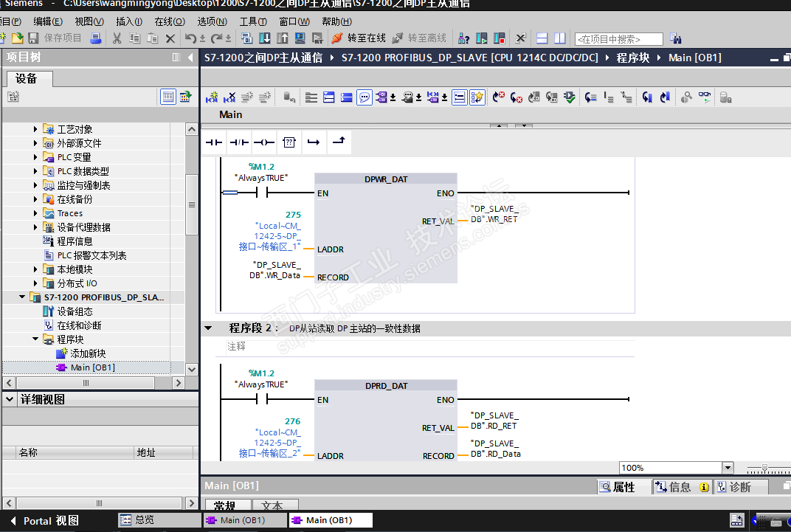Expand the 工艺对象 tree node

click(x=35, y=129)
